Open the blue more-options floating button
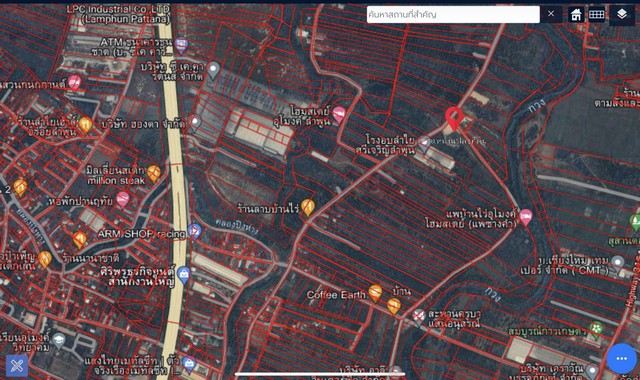The width and height of the screenshot is (640, 380). point(621,358)
